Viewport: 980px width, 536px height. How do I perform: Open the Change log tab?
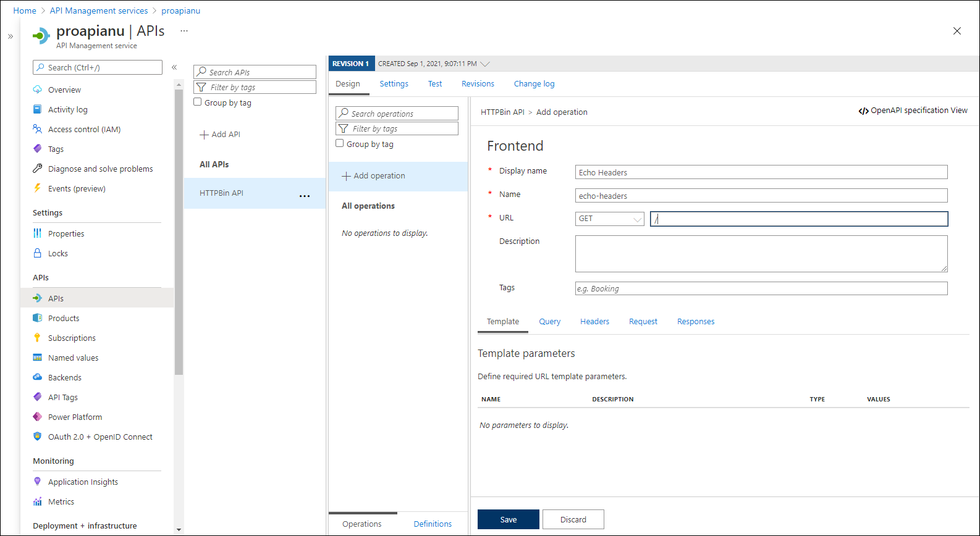(534, 84)
